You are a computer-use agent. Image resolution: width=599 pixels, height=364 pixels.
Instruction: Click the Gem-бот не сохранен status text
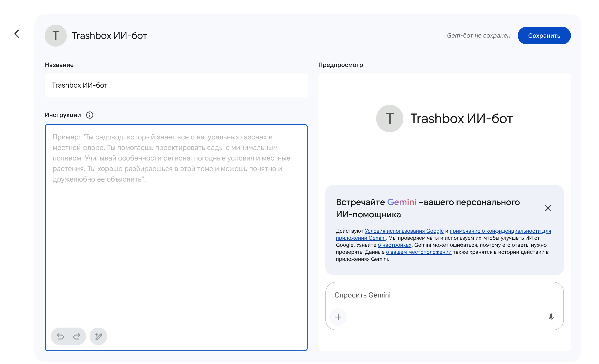coord(478,36)
